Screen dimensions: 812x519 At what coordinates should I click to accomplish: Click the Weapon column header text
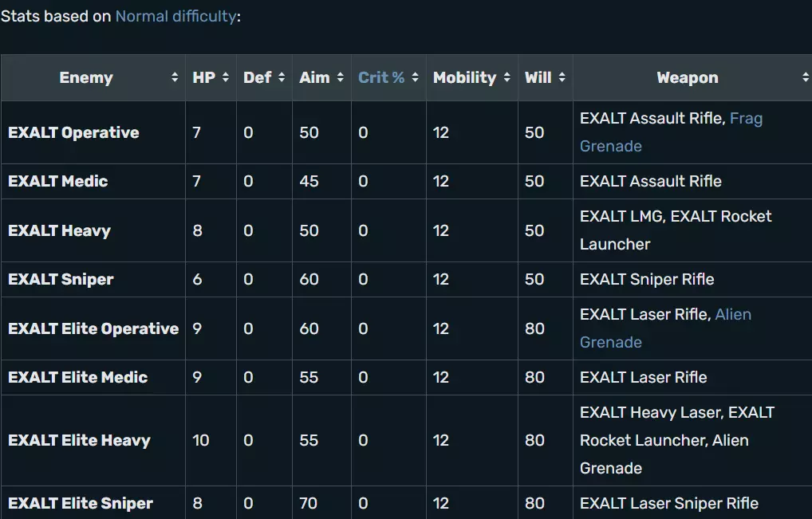coord(687,78)
